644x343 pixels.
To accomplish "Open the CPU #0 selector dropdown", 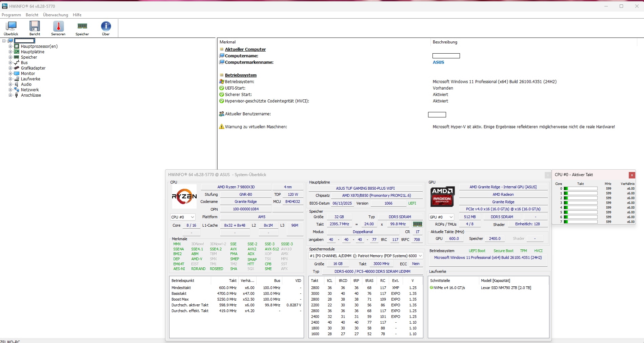I will click(183, 217).
